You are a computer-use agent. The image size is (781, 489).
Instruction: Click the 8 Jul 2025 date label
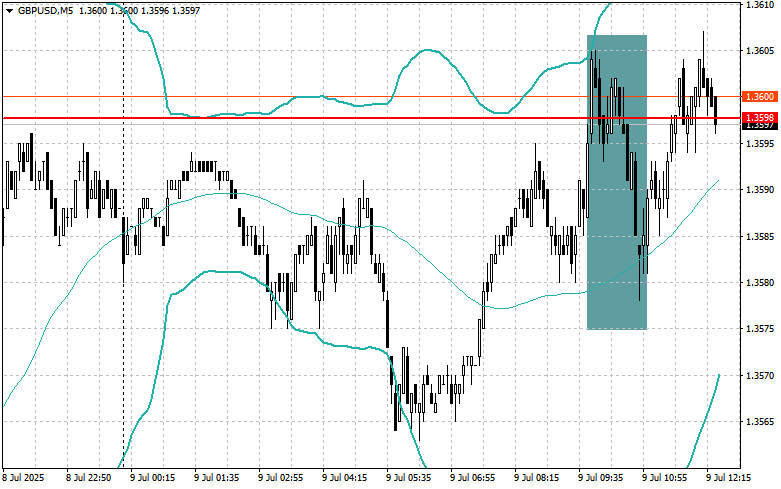click(x=23, y=478)
